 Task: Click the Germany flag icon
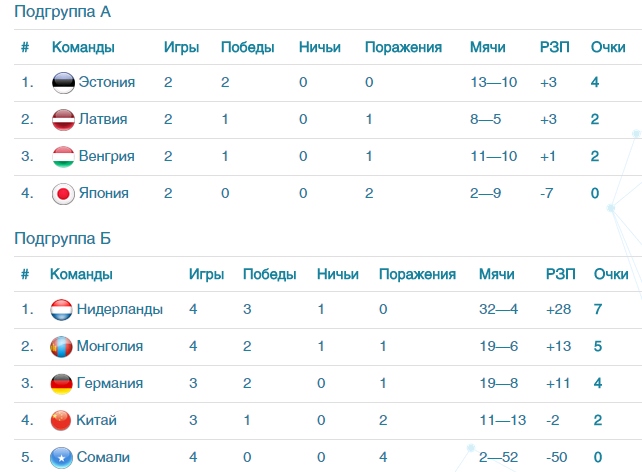point(62,383)
